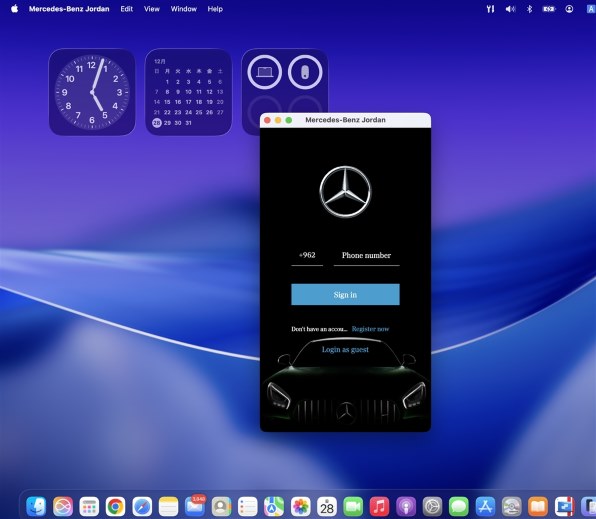Click the Mercedes-Benz star logo in app window
Image resolution: width=596 pixels, height=519 pixels.
tap(345, 192)
